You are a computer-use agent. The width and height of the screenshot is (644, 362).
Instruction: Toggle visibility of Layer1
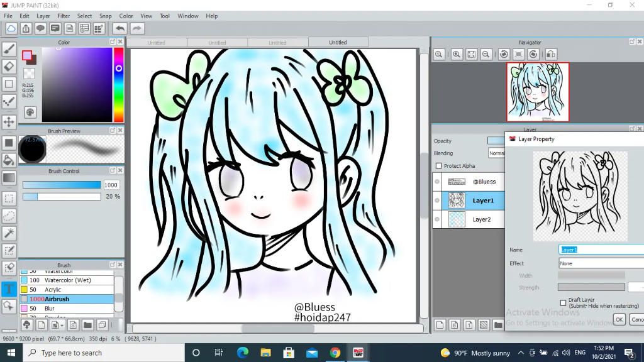437,200
